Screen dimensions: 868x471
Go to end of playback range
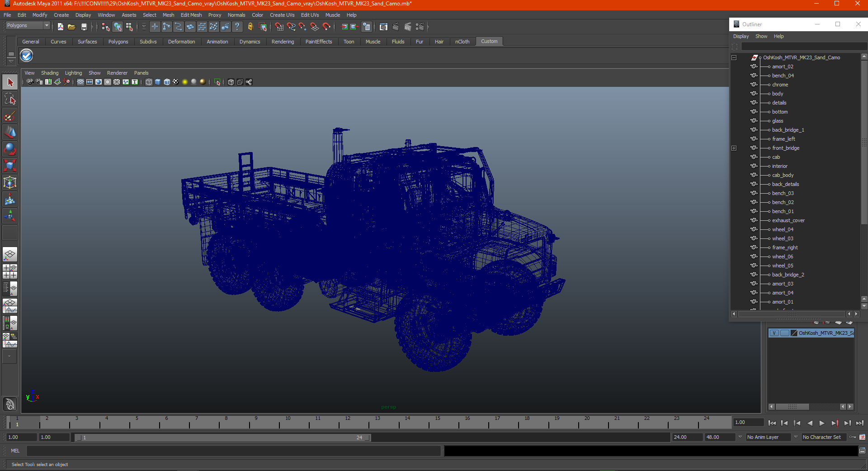click(860, 423)
